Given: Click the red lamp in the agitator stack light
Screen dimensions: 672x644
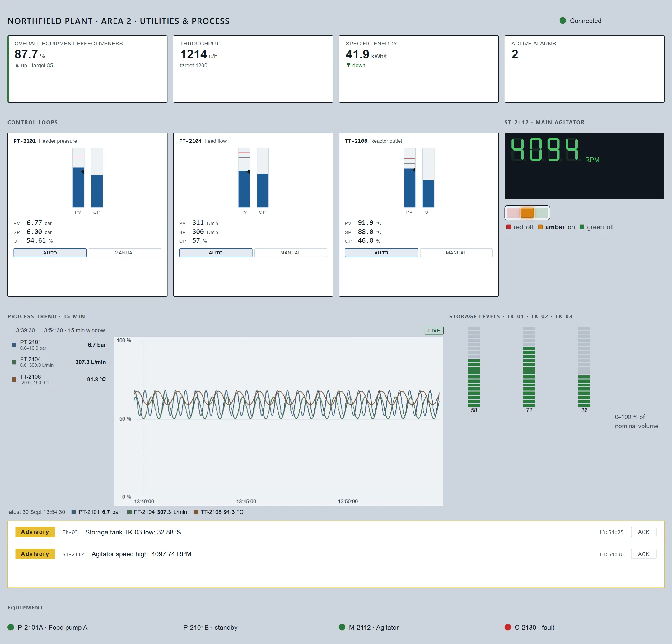Looking at the screenshot, I should (513, 212).
